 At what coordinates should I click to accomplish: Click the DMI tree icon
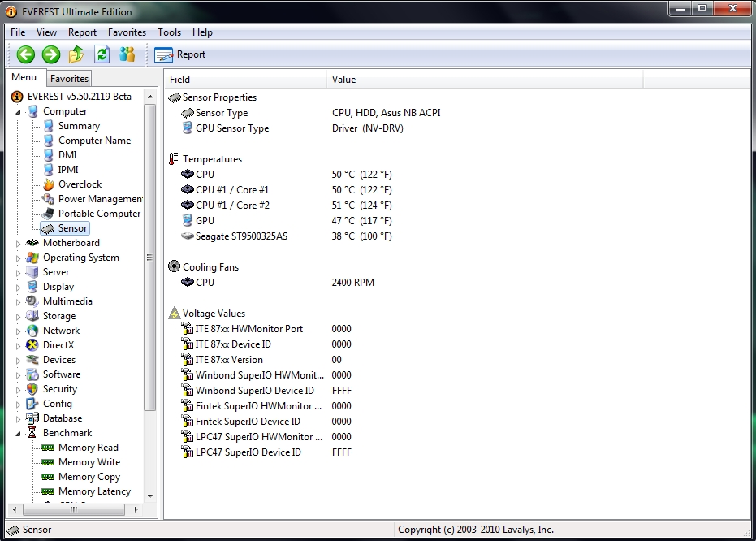coord(48,155)
